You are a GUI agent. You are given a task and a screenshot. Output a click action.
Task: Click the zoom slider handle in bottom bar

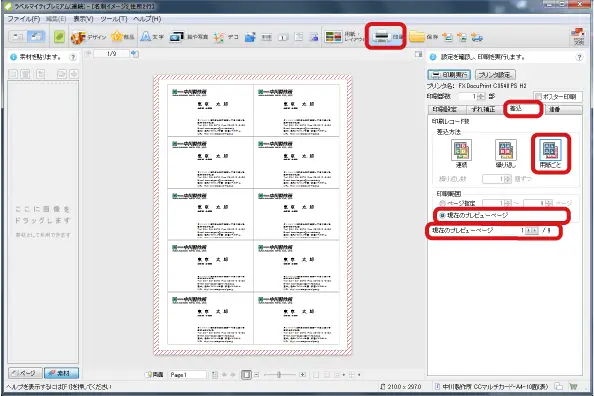279,375
